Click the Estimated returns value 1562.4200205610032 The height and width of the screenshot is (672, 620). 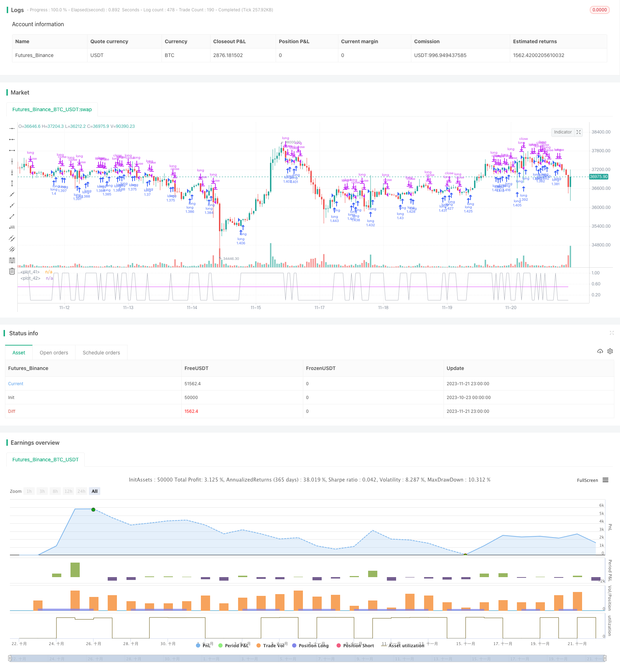click(x=539, y=55)
